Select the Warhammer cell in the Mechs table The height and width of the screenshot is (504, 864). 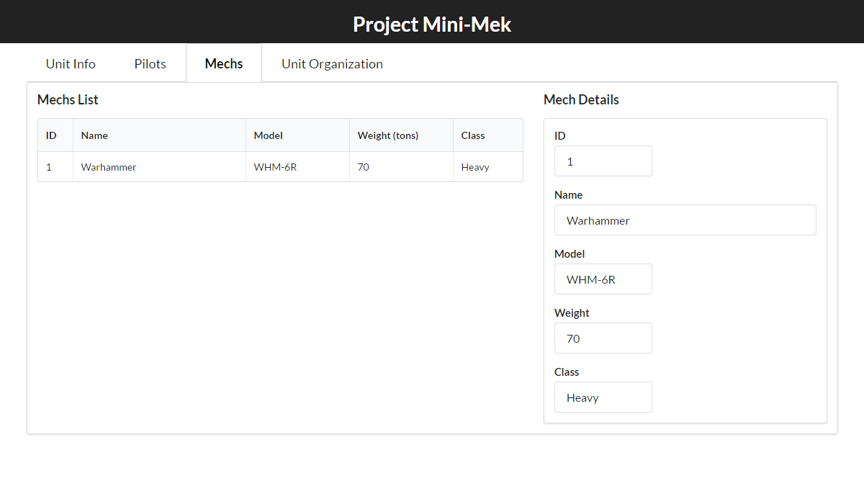tap(159, 167)
